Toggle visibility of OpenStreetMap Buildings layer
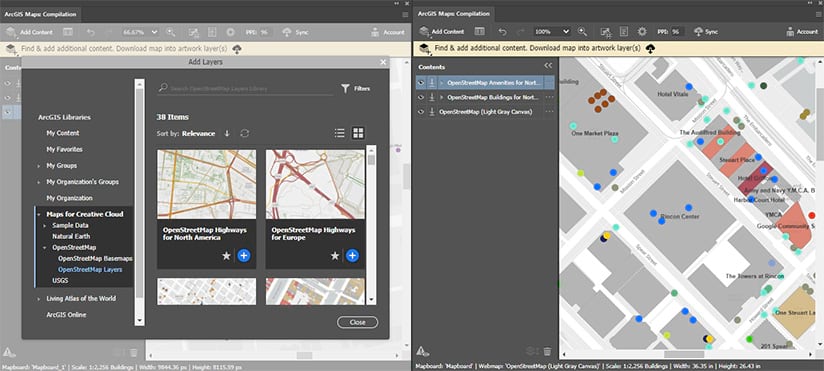 [x=420, y=97]
